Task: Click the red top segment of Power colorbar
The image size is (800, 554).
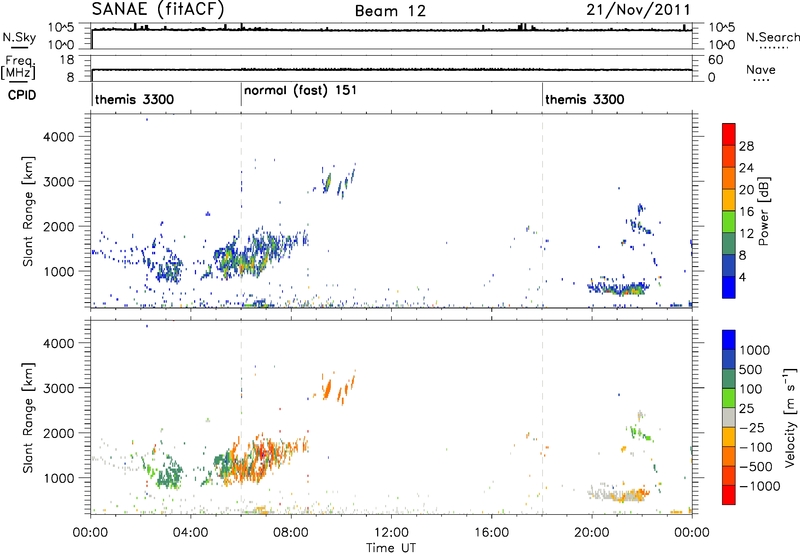Action: click(729, 135)
